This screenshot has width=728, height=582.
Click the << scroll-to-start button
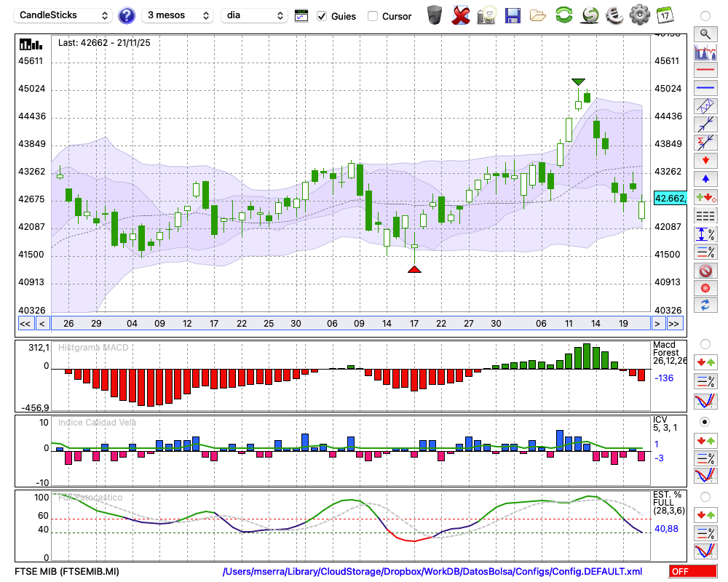coord(25,324)
